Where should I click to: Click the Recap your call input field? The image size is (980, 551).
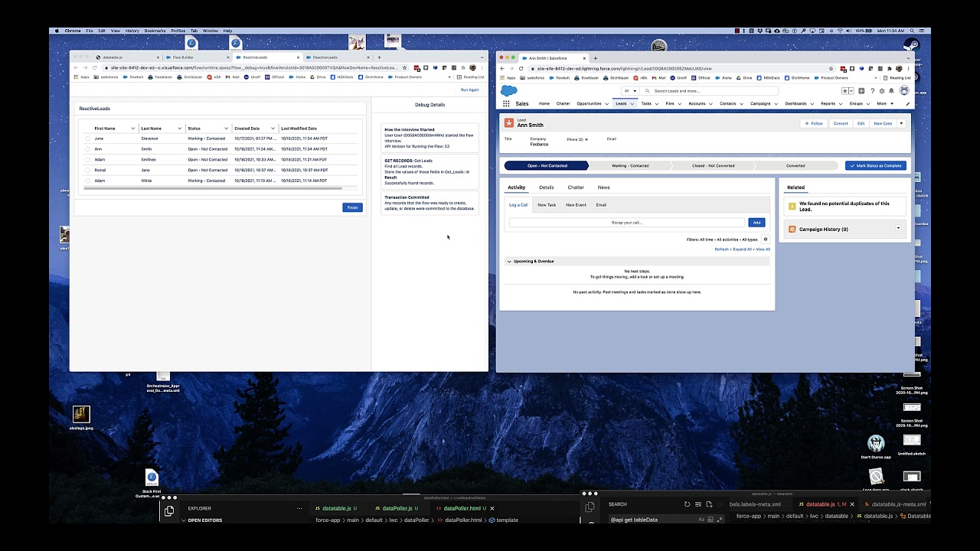click(x=626, y=223)
